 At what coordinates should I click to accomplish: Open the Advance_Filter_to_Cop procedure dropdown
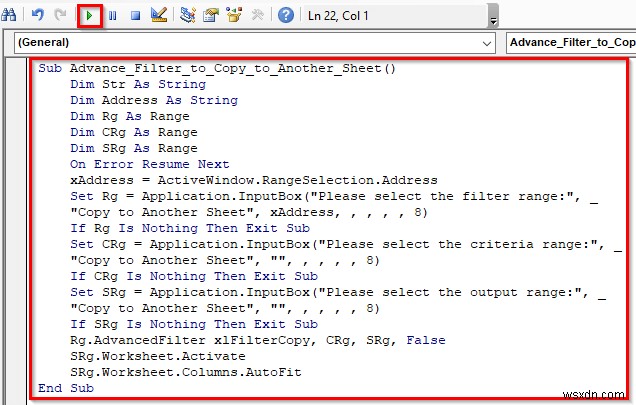[571, 43]
